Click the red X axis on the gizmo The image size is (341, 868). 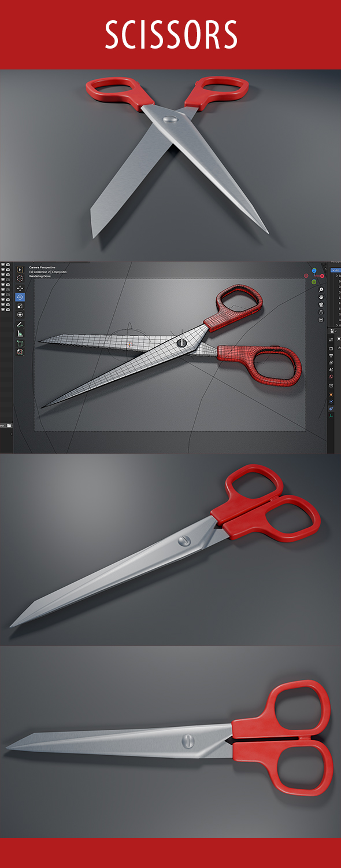point(322,276)
